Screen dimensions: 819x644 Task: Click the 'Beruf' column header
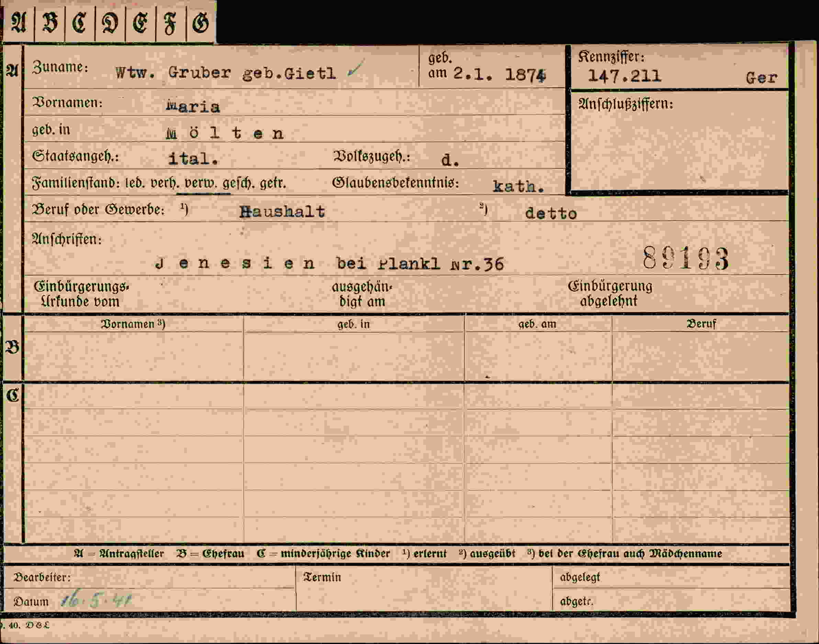click(x=701, y=323)
